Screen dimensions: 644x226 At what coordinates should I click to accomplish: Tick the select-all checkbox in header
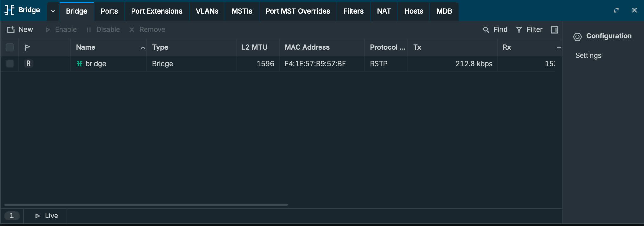coord(10,47)
